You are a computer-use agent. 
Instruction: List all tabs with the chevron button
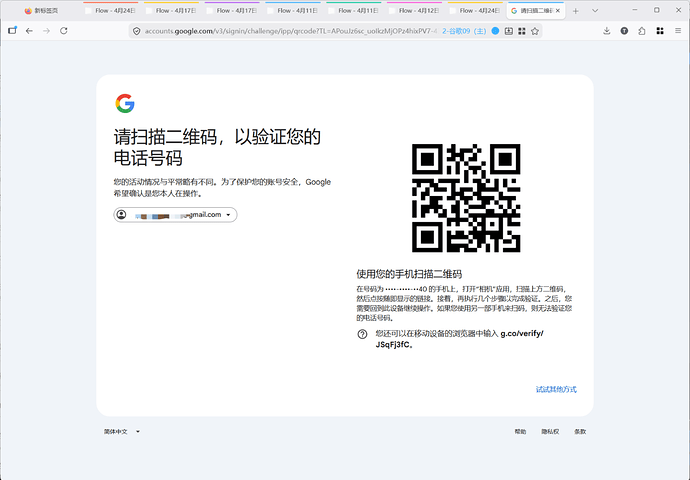[595, 11]
